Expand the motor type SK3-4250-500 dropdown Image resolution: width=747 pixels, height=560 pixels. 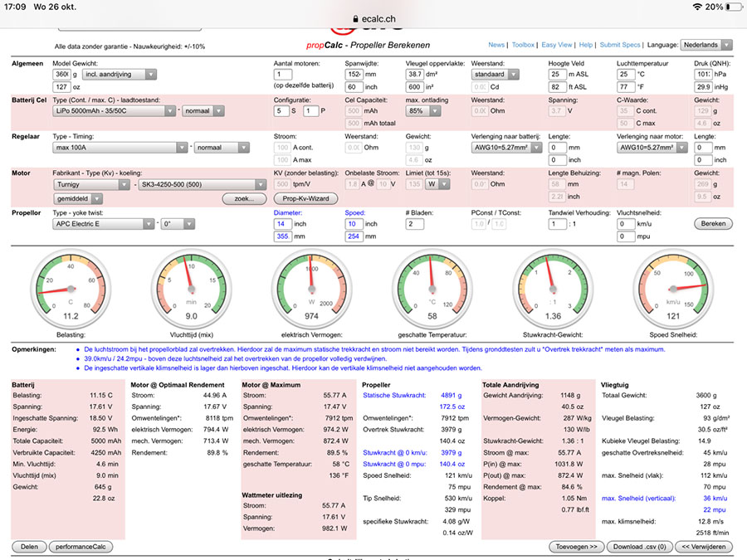pos(202,184)
